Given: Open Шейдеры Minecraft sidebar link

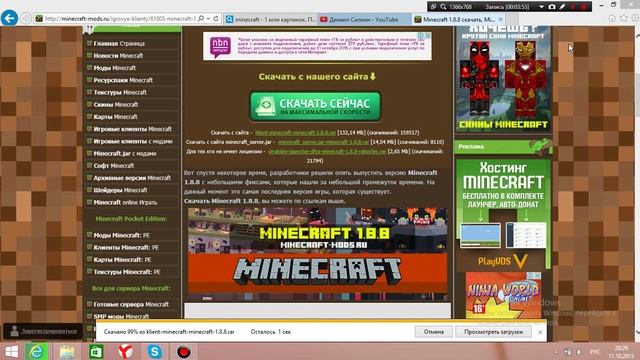Looking at the screenshot, I should click(x=120, y=191).
